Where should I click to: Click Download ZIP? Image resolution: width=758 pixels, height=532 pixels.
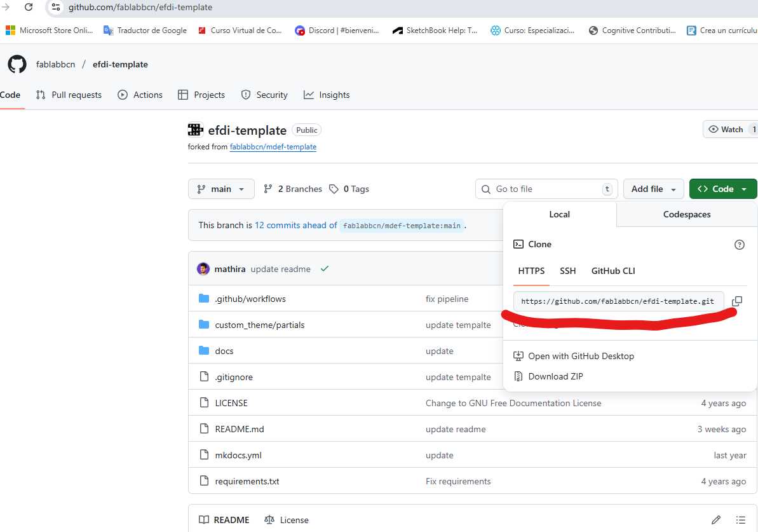pos(555,376)
